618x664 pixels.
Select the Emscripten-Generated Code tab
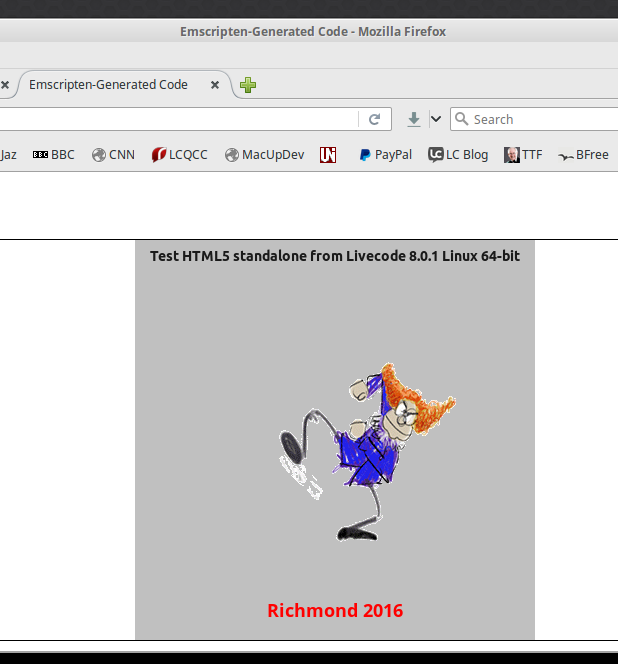[108, 85]
